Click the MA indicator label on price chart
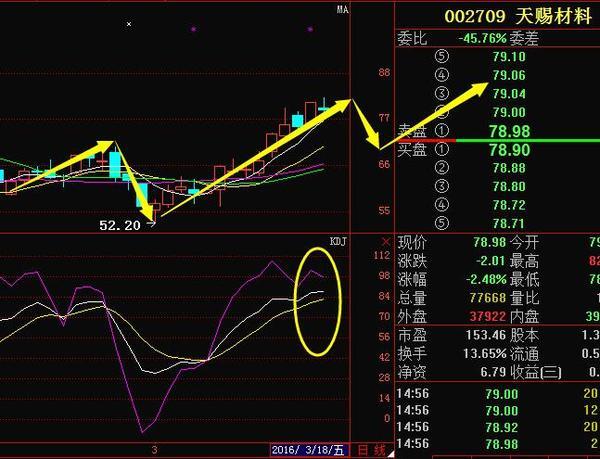 click(342, 10)
